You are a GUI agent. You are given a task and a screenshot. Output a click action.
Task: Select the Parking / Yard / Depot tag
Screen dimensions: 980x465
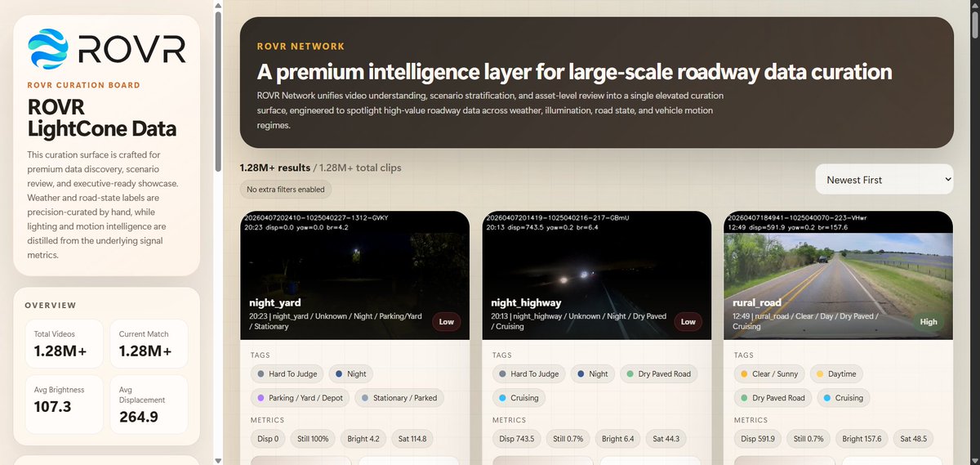(301, 398)
